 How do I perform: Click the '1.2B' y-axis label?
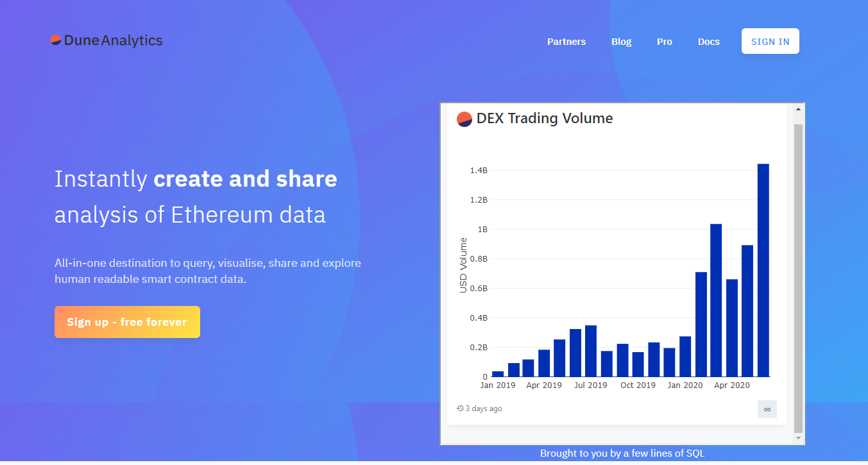(x=479, y=200)
